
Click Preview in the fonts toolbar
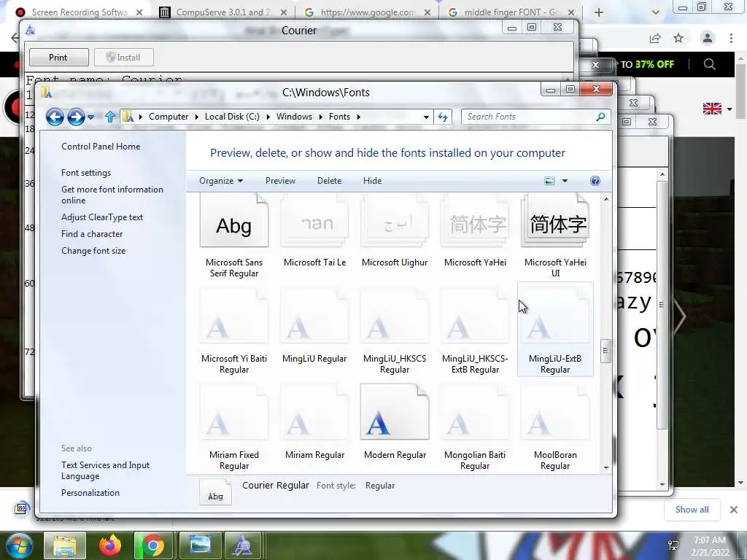pos(280,181)
